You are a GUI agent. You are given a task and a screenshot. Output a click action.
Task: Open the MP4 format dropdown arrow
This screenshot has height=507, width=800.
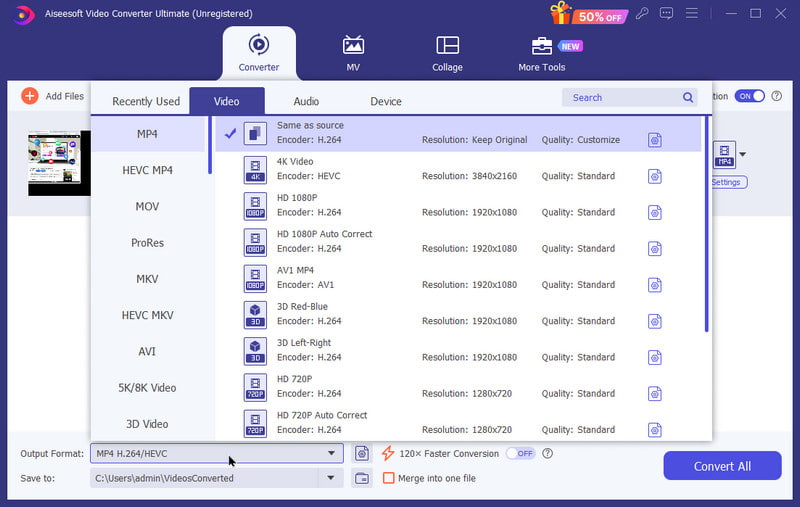742,155
